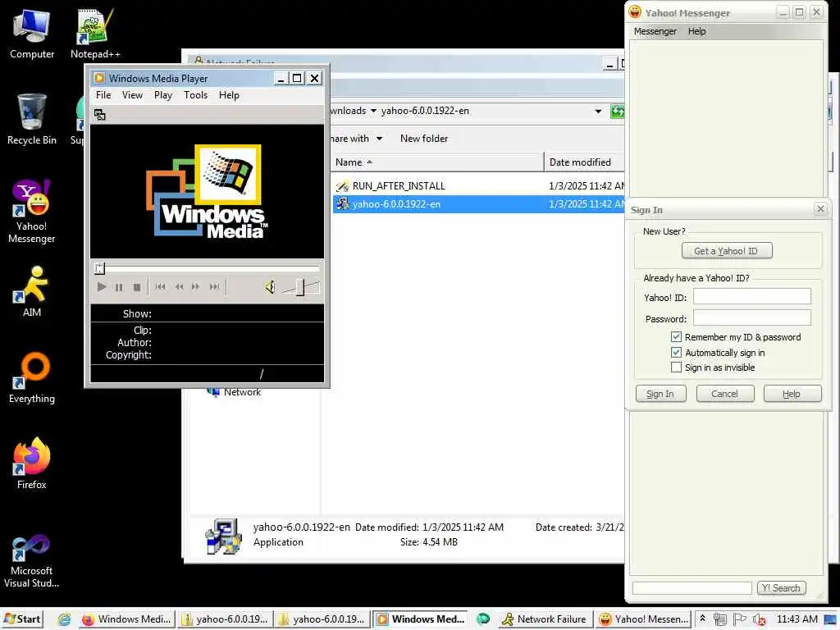Play the clip in Windows Media Player

(101, 287)
